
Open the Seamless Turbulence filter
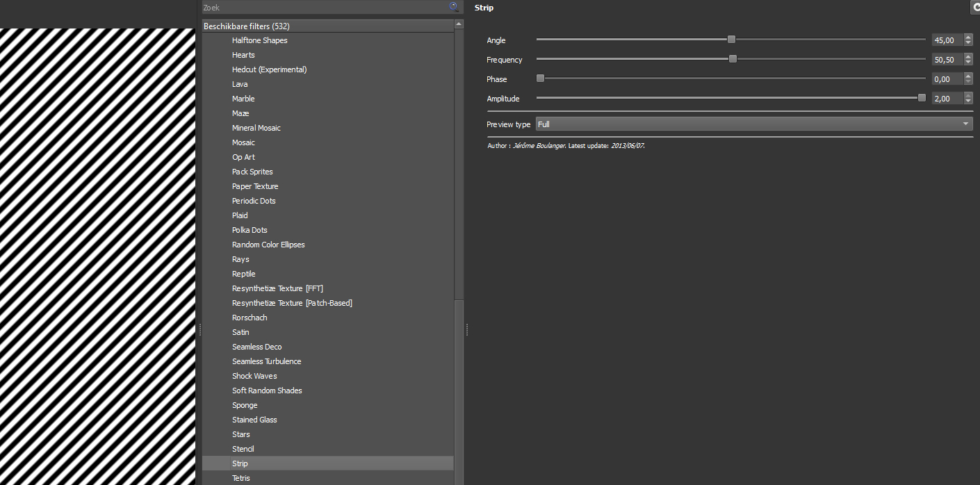tap(266, 361)
